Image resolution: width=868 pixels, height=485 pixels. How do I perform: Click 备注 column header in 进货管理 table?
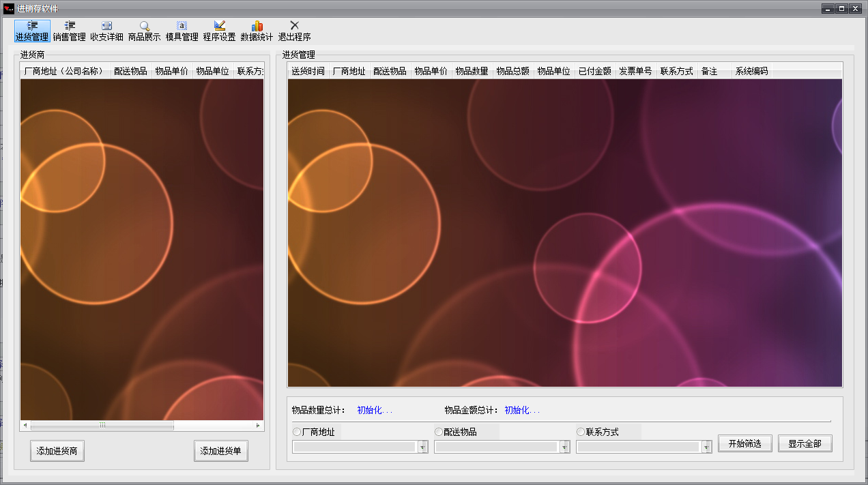[x=714, y=71]
